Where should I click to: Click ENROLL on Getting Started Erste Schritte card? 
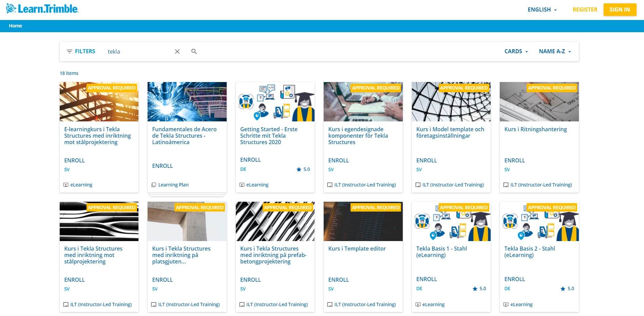(x=250, y=160)
